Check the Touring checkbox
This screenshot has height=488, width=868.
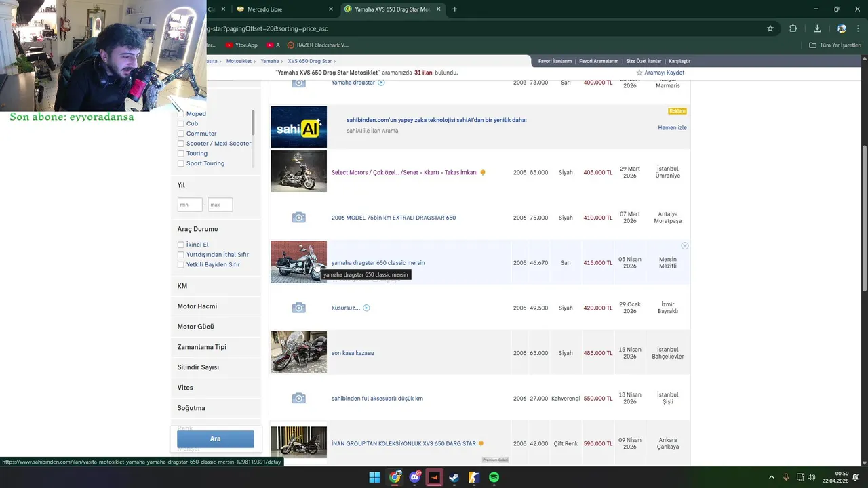click(181, 154)
